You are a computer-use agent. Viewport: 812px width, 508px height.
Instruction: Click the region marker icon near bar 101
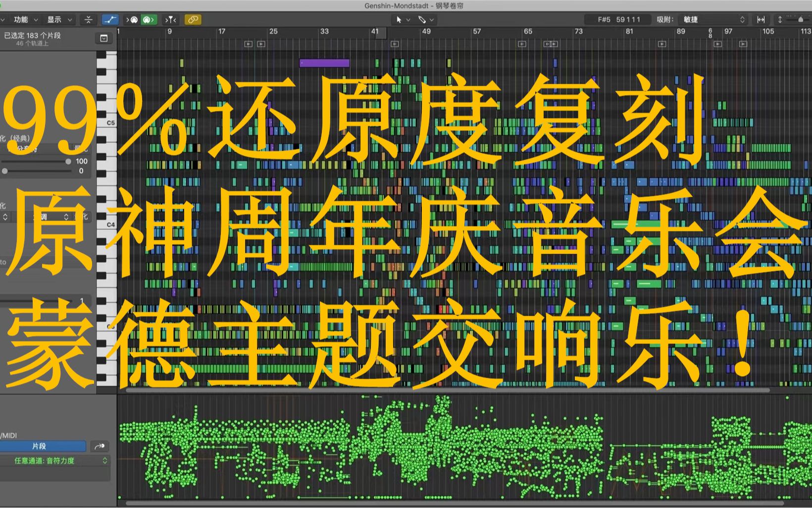tap(743, 44)
